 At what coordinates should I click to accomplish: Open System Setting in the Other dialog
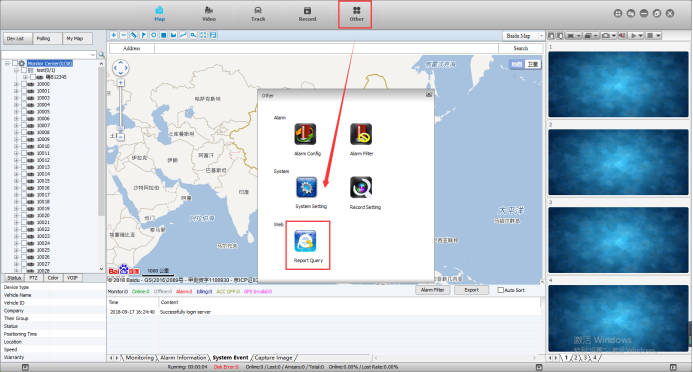pos(307,187)
